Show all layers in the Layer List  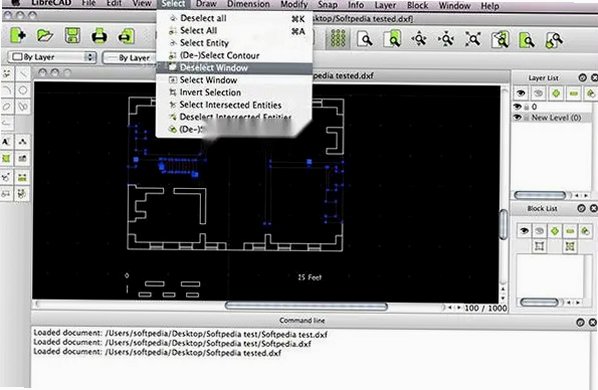coord(521,93)
